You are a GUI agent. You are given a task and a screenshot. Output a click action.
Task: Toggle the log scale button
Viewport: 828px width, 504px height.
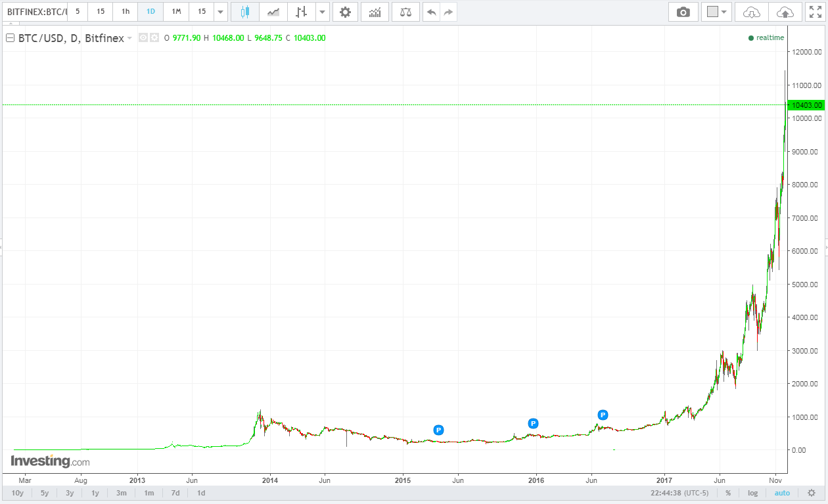pyautogui.click(x=753, y=493)
